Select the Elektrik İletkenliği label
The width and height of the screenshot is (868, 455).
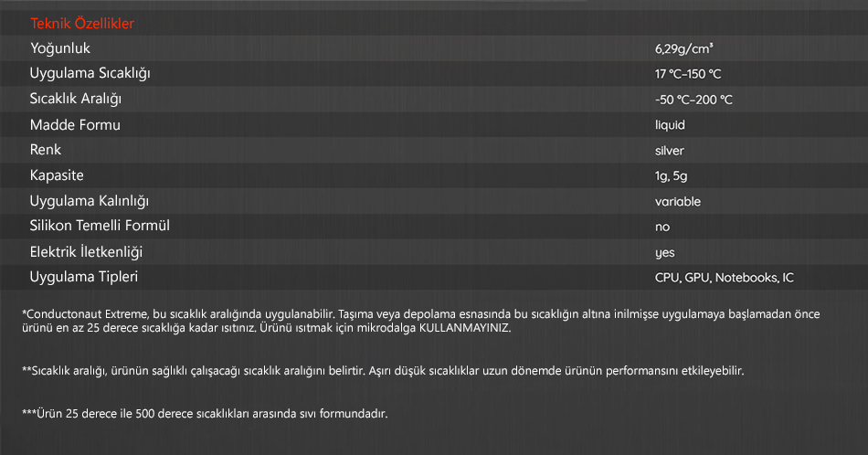(86, 252)
